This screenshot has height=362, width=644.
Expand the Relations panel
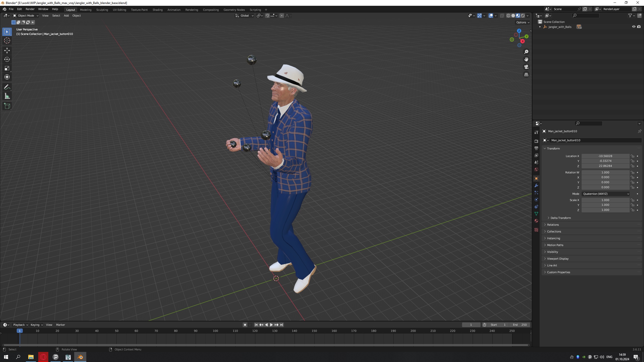[x=553, y=225]
